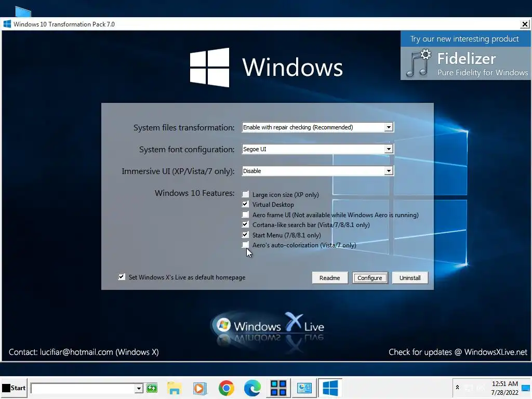Viewport: 532px width, 399px height.
Task: Click the blue four-squares taskbar icon
Action: tap(278, 388)
